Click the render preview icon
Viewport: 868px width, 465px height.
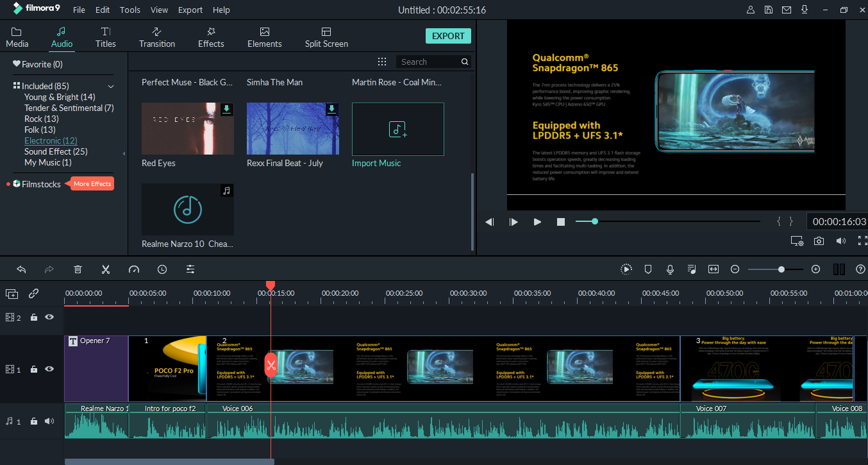[x=626, y=269]
